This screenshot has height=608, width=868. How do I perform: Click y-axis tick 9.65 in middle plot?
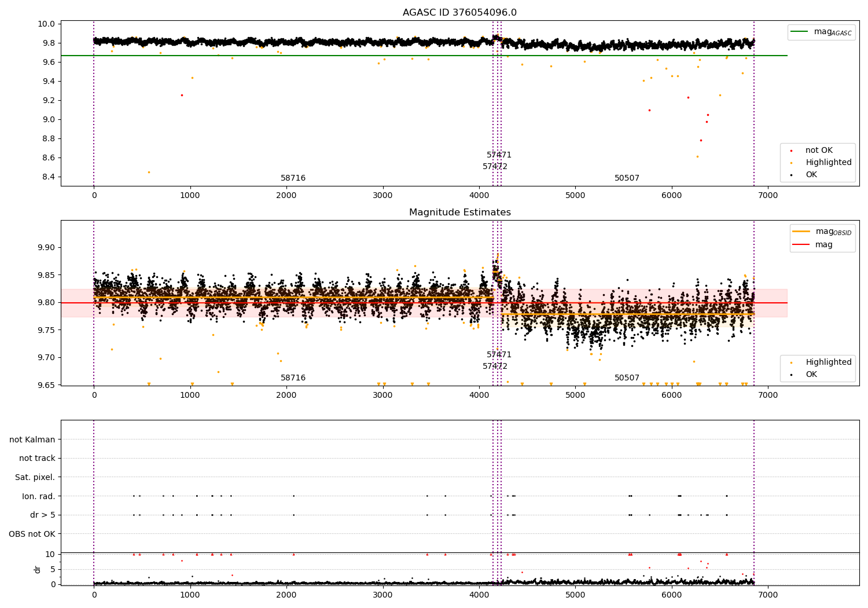click(x=47, y=385)
